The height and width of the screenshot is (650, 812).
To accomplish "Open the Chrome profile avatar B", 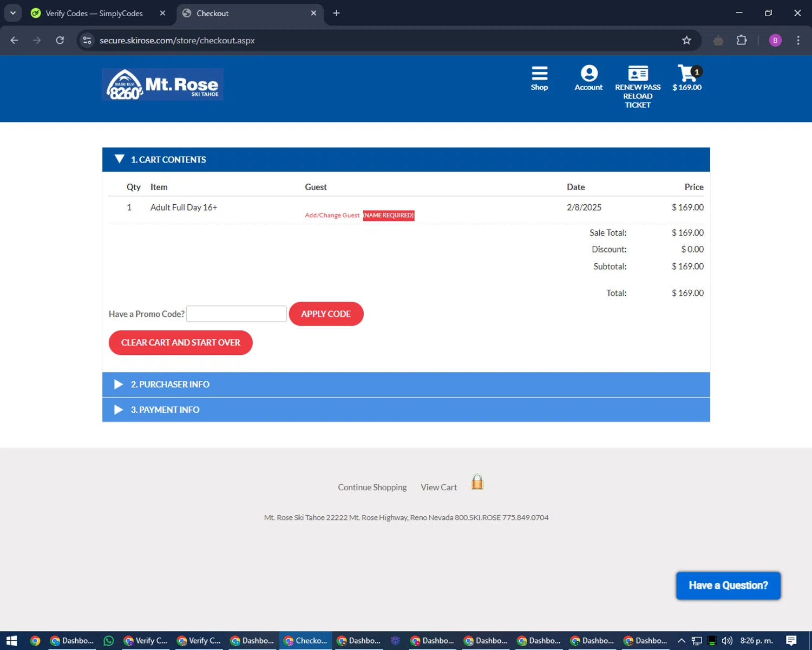I will (775, 40).
